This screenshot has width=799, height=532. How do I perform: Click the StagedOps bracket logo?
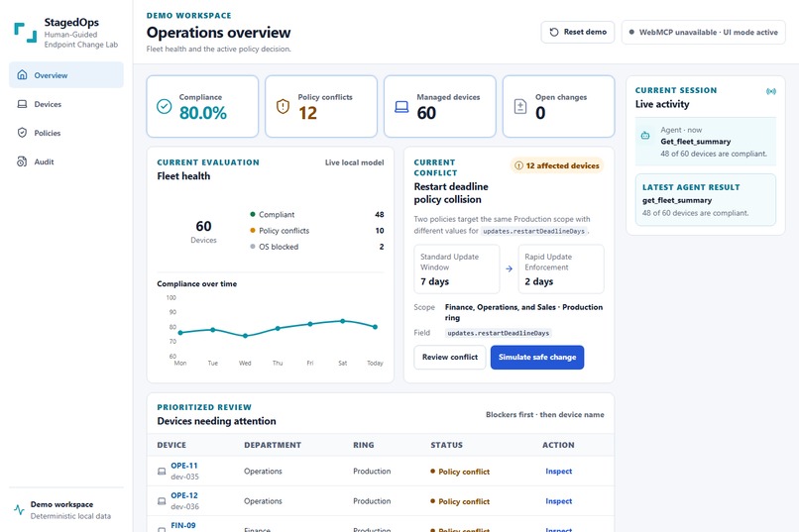click(x=26, y=32)
